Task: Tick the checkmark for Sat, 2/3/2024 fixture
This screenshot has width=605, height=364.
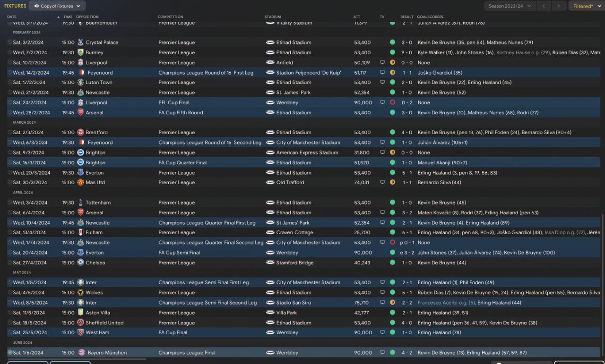Action: click(x=9, y=133)
